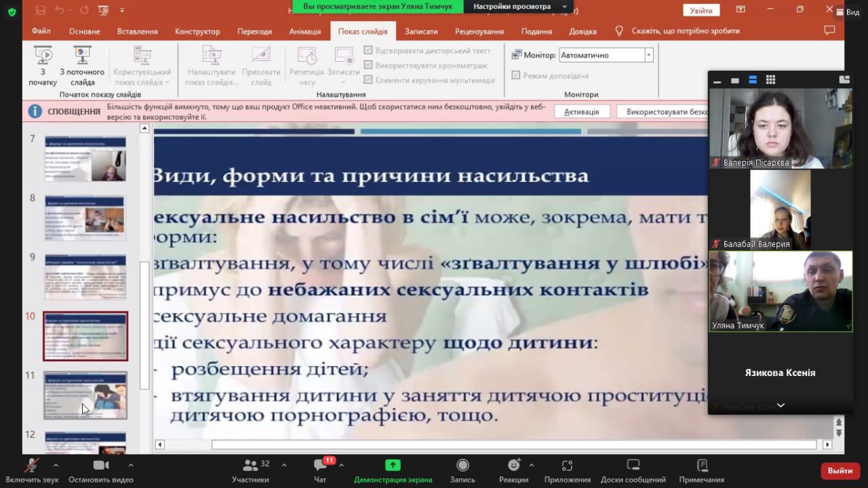Open the Chat icon with 11 messages

coord(320,466)
